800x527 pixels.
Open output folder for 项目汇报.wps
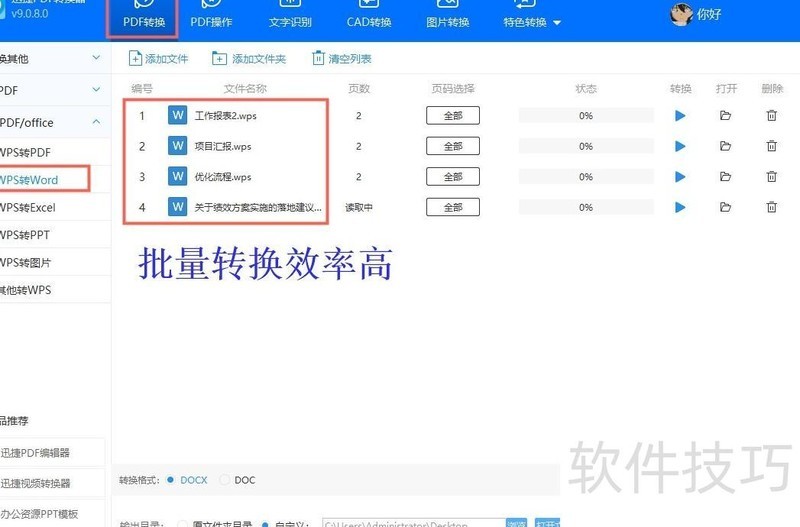point(725,146)
